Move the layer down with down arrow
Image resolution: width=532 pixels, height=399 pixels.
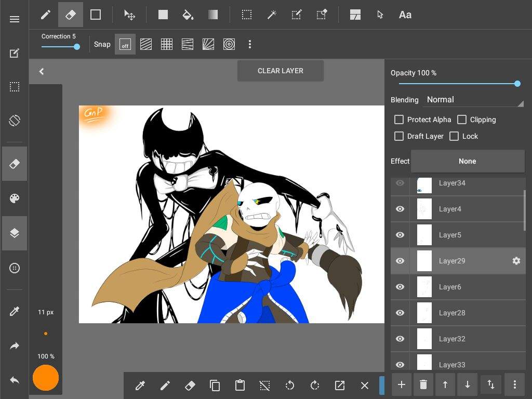[x=468, y=384]
